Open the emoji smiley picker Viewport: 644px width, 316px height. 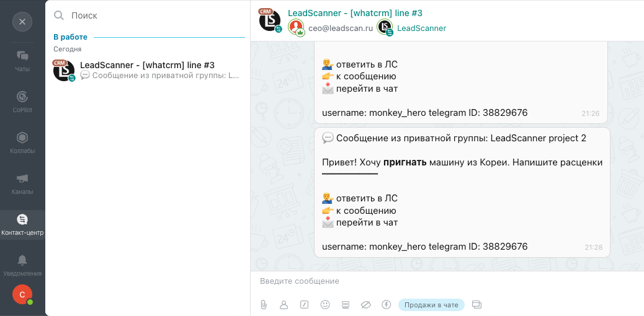(x=325, y=305)
